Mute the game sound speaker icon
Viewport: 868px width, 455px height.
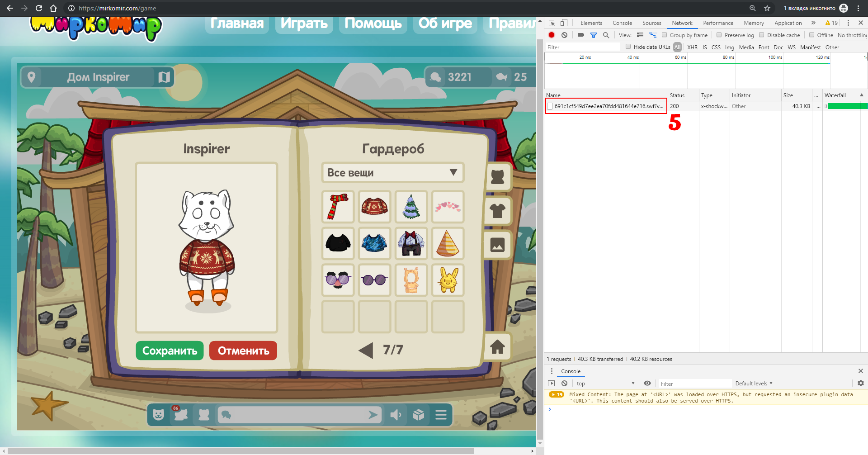pyautogui.click(x=396, y=415)
